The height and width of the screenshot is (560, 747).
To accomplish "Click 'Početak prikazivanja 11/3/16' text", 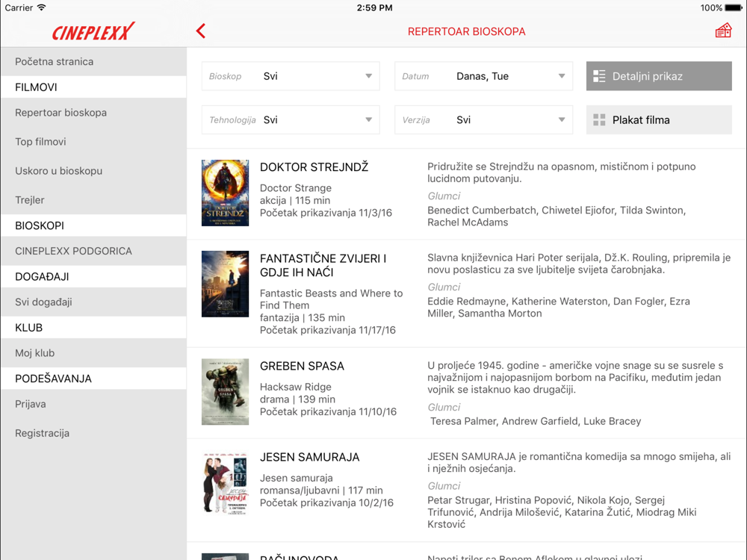I will tap(326, 213).
